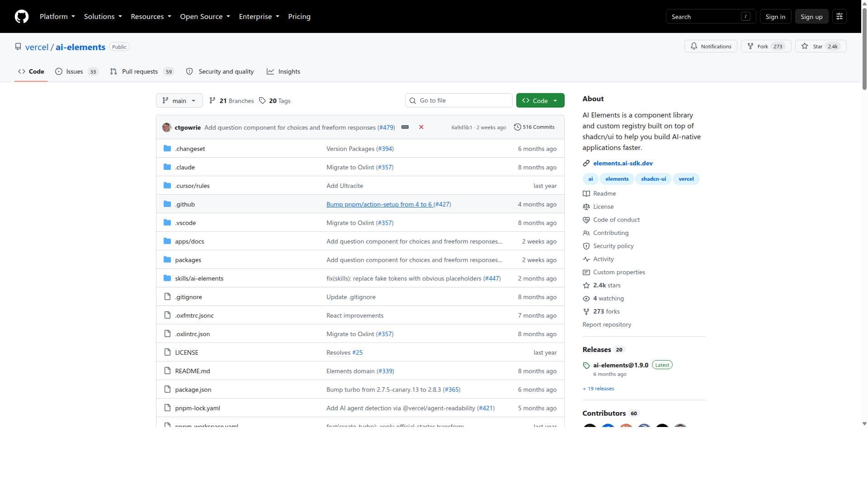Click the Sign in button
The height and width of the screenshot is (488, 868).
pos(775,17)
